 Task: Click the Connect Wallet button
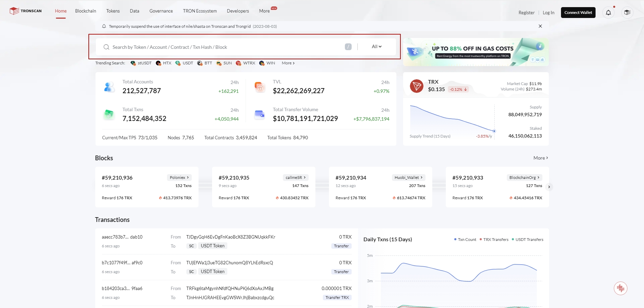click(x=578, y=13)
